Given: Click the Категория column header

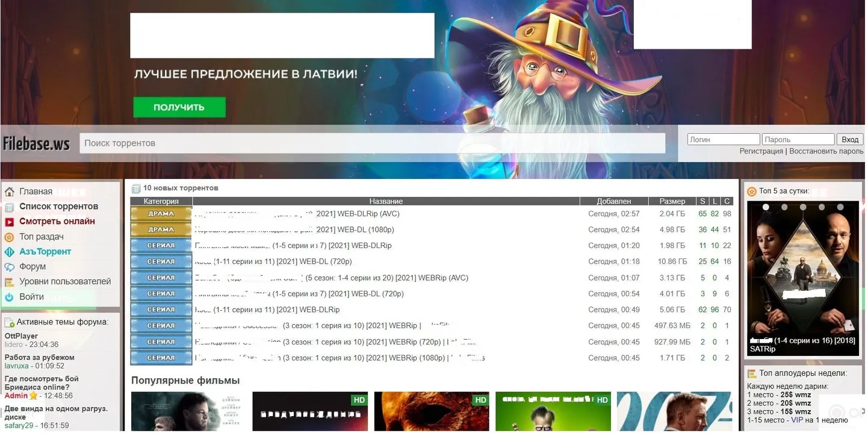Looking at the screenshot, I should pyautogui.click(x=161, y=201).
